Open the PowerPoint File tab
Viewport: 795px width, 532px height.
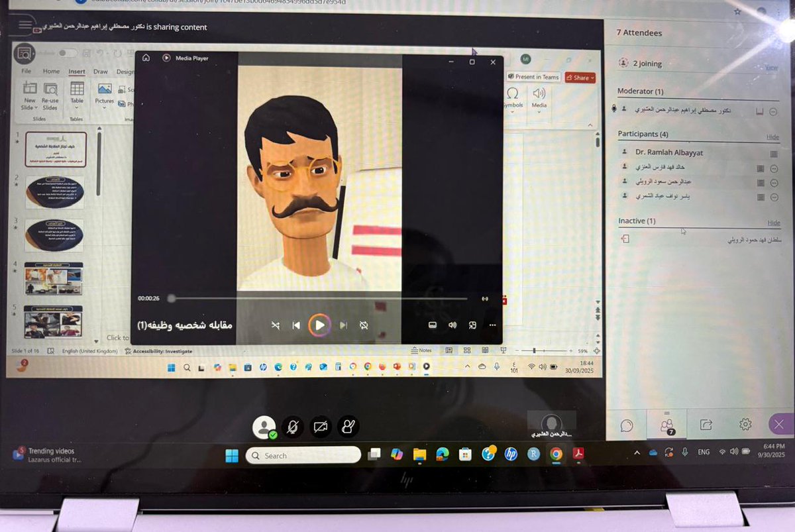point(26,72)
